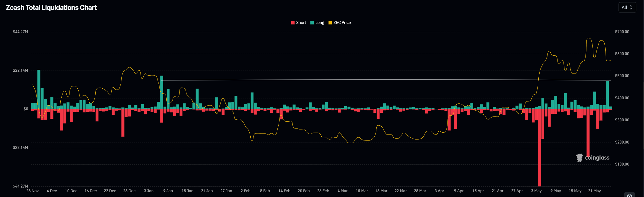Select the tall green long bar near 28 Nov
The image size is (644, 197).
pos(39,89)
